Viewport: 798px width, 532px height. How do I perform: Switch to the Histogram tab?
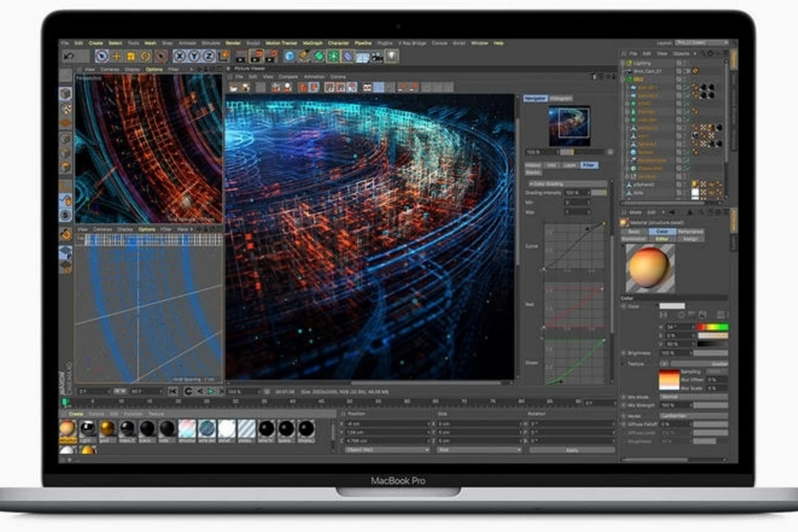561,98
